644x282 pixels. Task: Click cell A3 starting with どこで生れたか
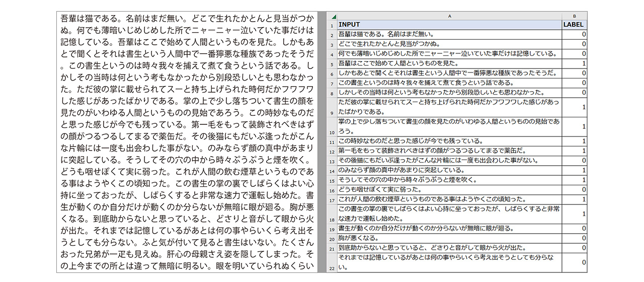[x=449, y=44]
